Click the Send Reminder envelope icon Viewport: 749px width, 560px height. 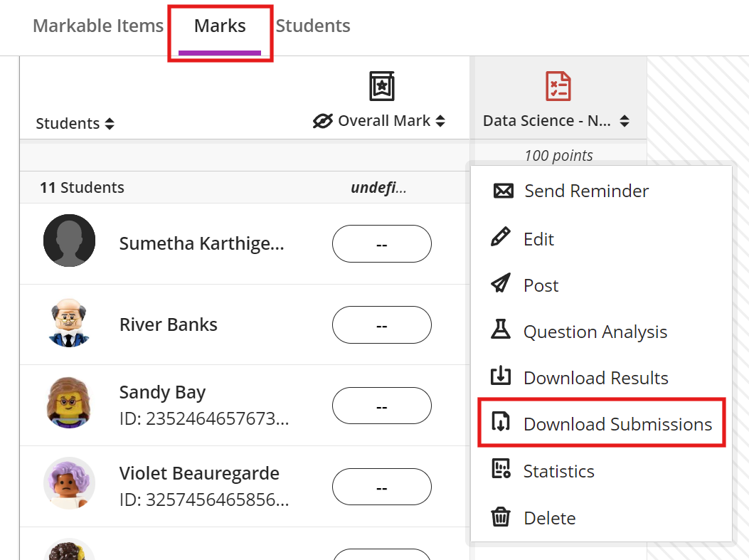[x=503, y=191]
